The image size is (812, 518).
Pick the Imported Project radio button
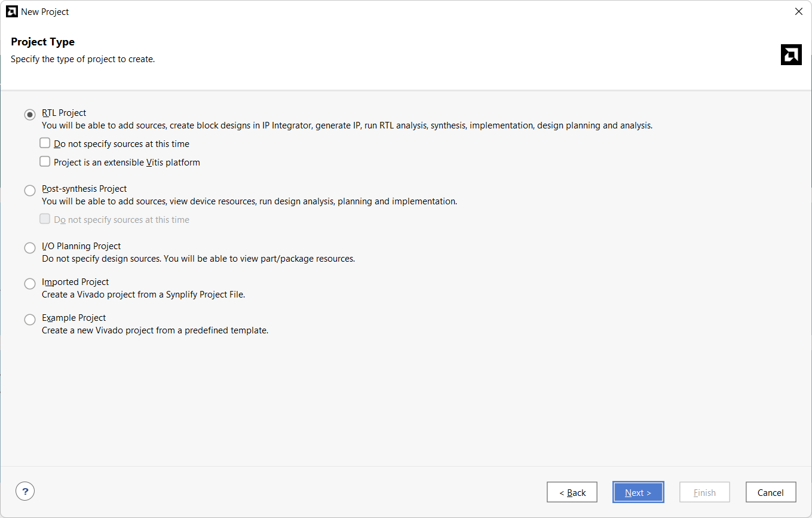tap(30, 284)
